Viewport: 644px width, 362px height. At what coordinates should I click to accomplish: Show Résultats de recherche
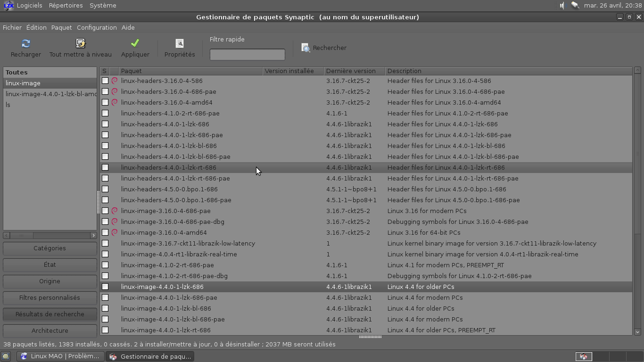[x=50, y=314]
